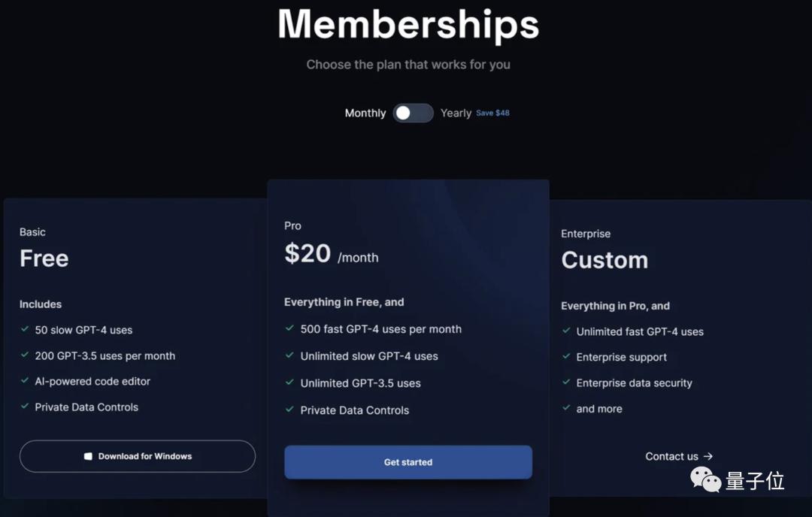Click the Memberships page title
This screenshot has width=812, height=517.
(408, 24)
